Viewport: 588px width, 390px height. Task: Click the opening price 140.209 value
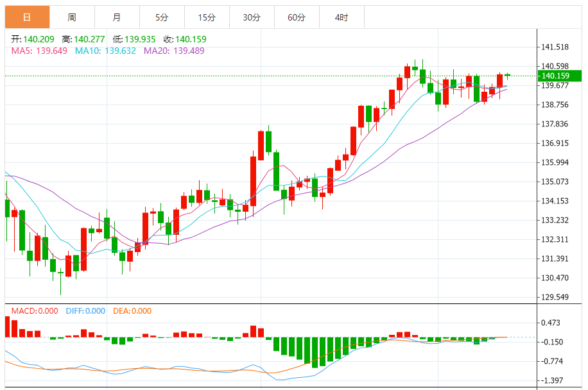pos(39,39)
